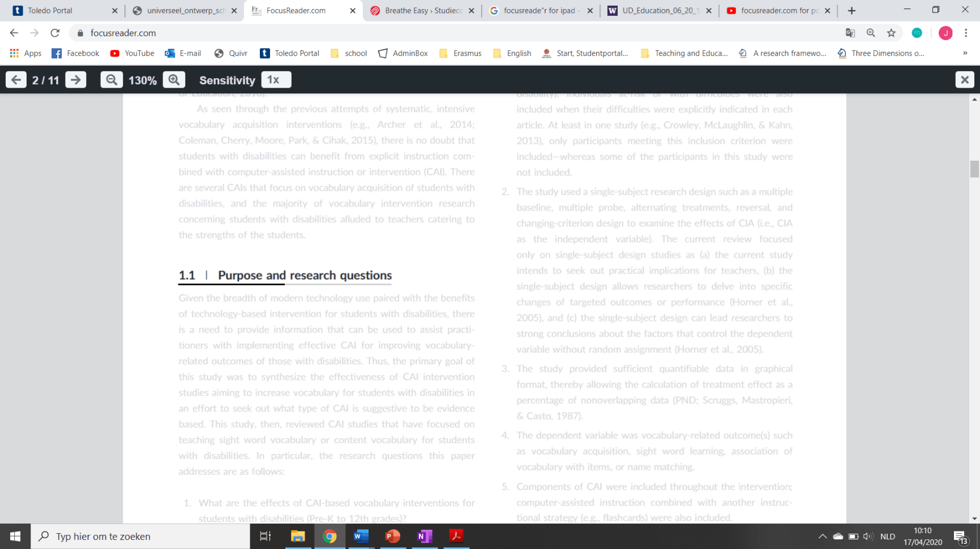The height and width of the screenshot is (549, 980).
Task: Go to previous page in FocusReader
Action: click(x=16, y=80)
